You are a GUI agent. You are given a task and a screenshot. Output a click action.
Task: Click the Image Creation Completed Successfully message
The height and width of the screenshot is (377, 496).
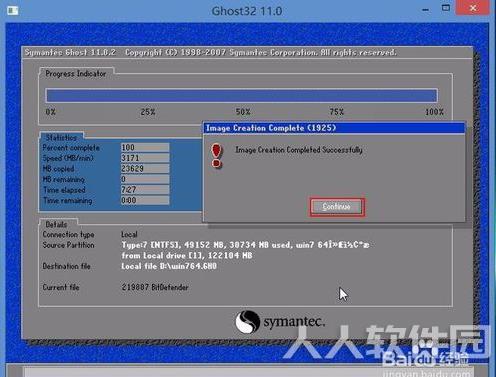[299, 150]
